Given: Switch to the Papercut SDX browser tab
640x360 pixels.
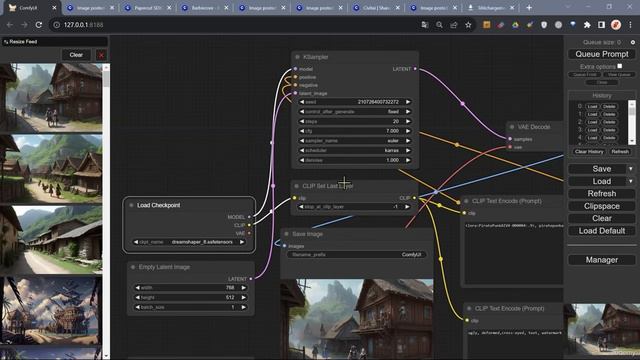Looking at the screenshot, I should point(147,8).
